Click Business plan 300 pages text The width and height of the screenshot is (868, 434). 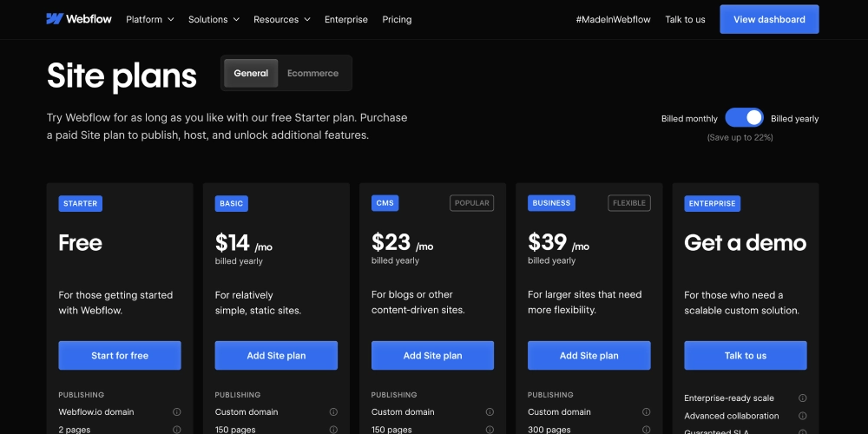click(551, 430)
